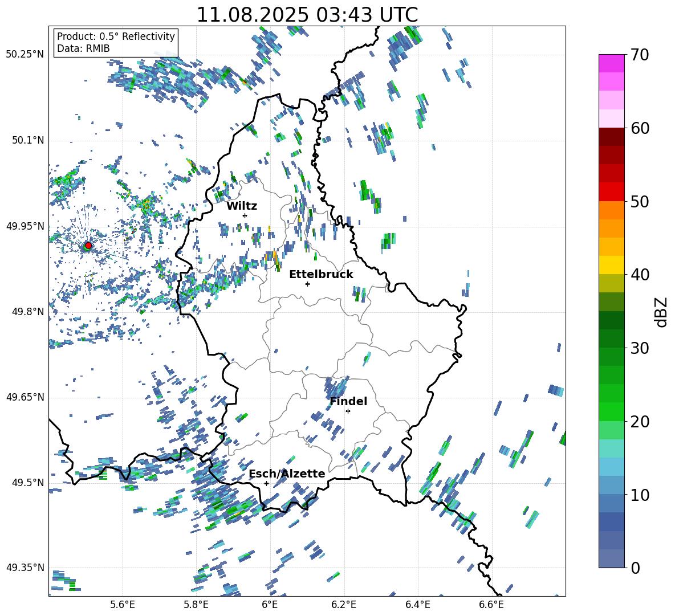Click the timestamp title 11.08.2025 03:43 UTC
This screenshot has height=616, width=675.
(307, 15)
